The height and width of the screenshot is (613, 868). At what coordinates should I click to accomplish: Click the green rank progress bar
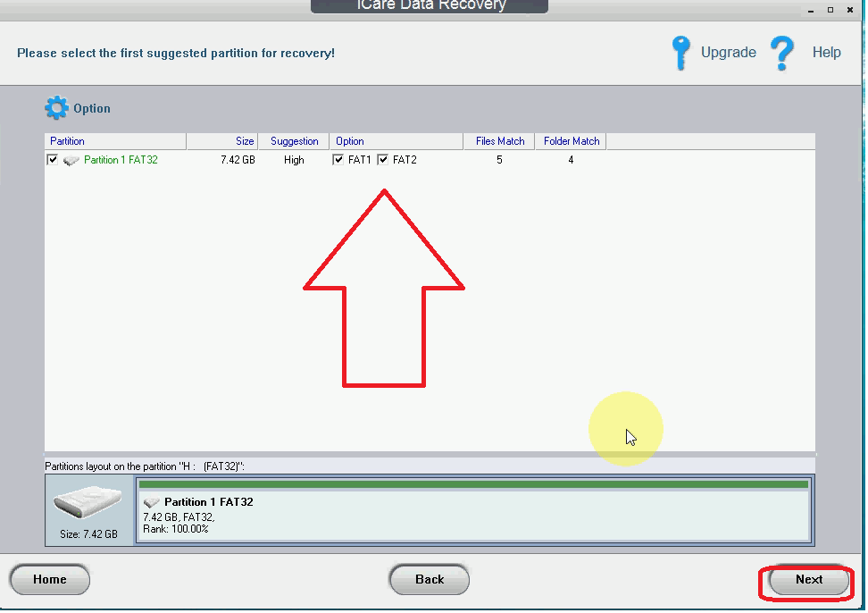tap(473, 483)
